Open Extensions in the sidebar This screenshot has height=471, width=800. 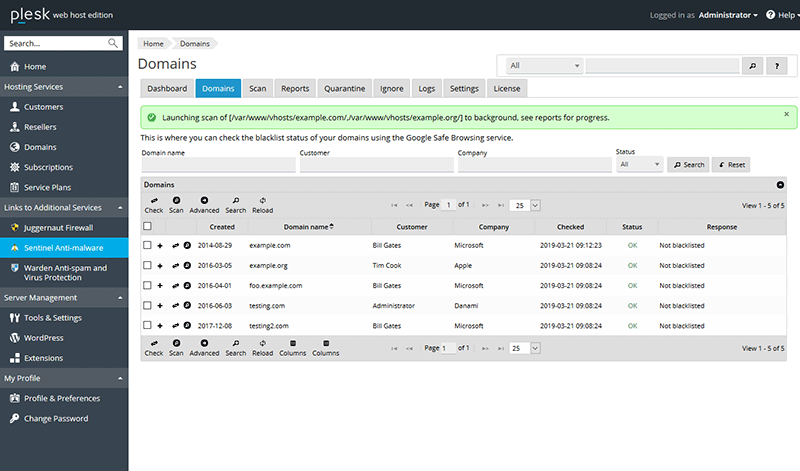click(43, 358)
